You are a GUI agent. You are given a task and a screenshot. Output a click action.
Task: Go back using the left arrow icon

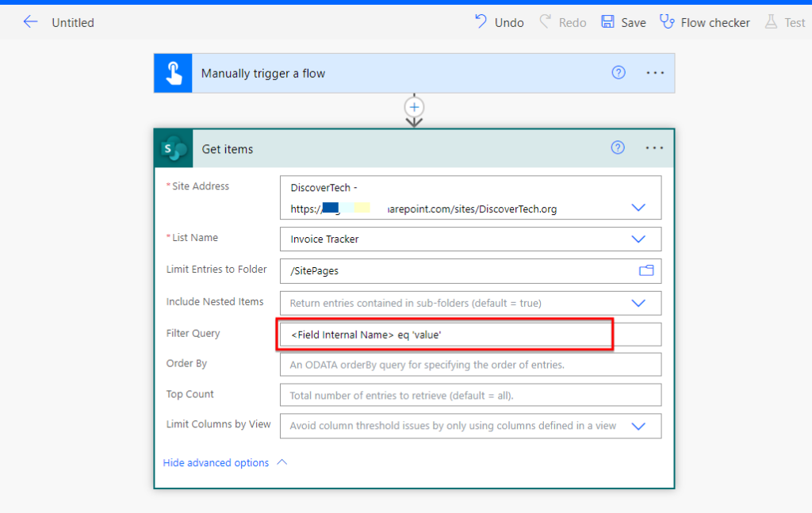(30, 21)
